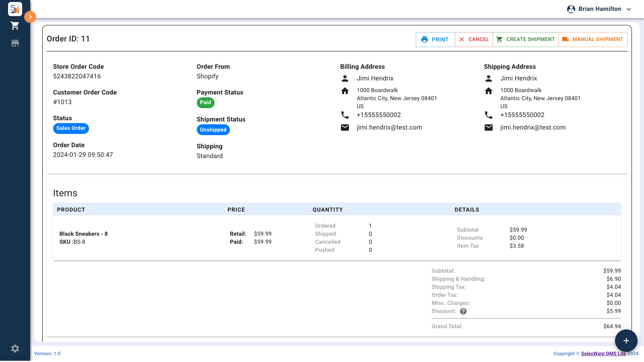Viewport: 644px width, 362px height.
Task: Click shipping address home icon
Action: coord(489,91)
